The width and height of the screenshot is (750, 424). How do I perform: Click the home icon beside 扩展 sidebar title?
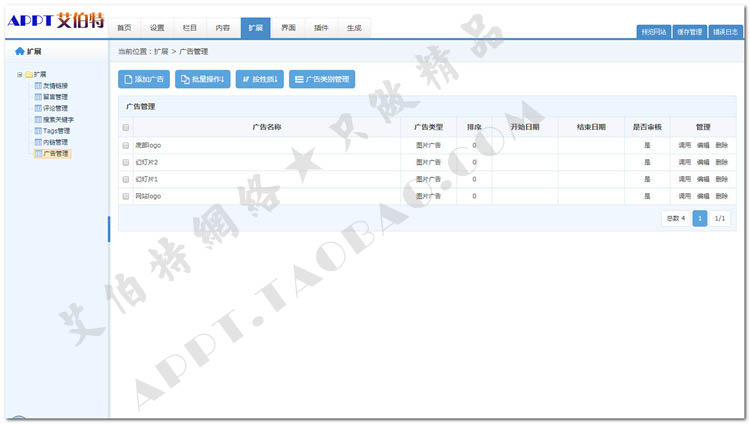coord(20,51)
